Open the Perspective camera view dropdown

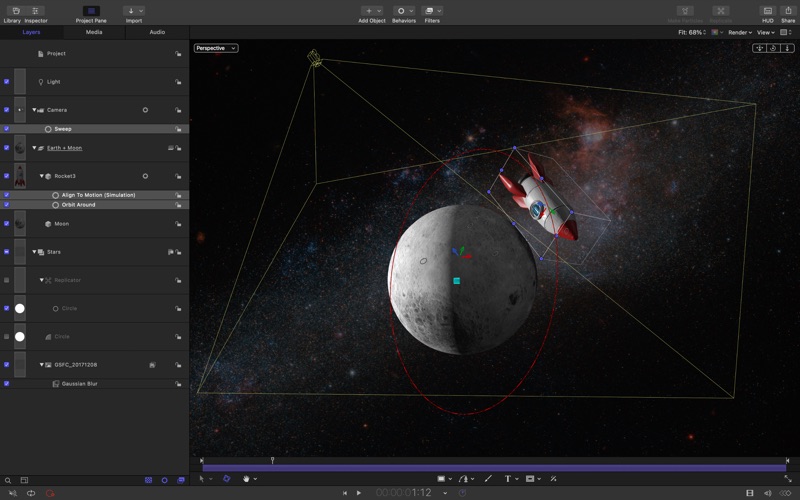[x=216, y=48]
